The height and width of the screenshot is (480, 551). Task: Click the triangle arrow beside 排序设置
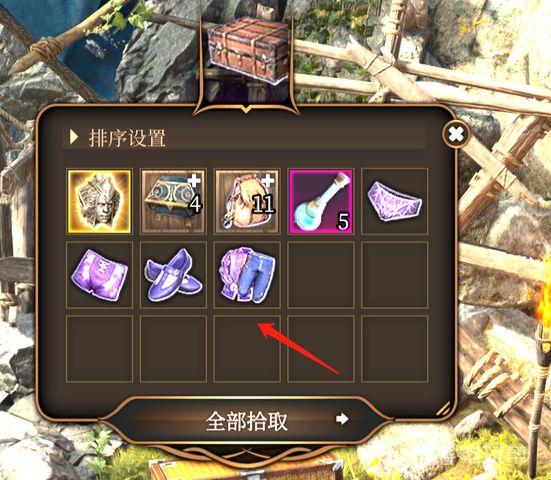pos(73,137)
